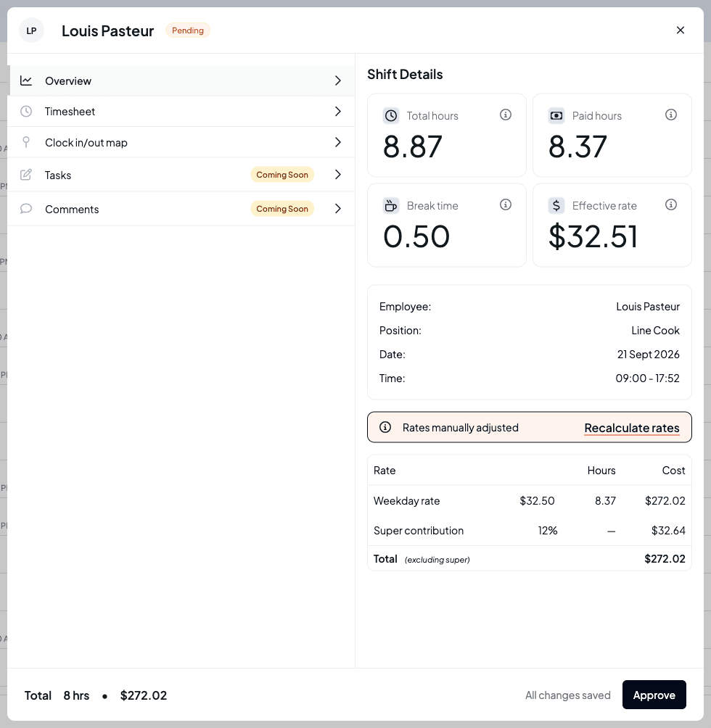The height and width of the screenshot is (728, 711).
Task: Show Paid hours info tooltip icon
Action: [x=670, y=115]
